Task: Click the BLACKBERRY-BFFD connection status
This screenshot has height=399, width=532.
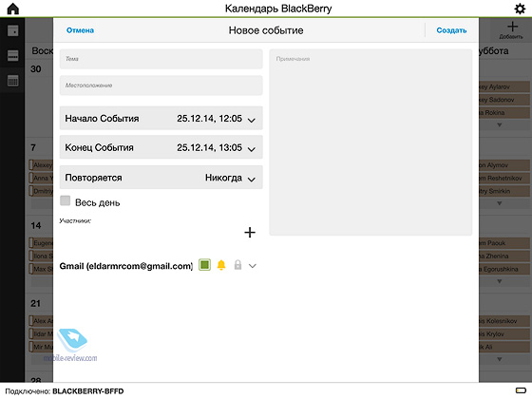Action: pyautogui.click(x=87, y=391)
